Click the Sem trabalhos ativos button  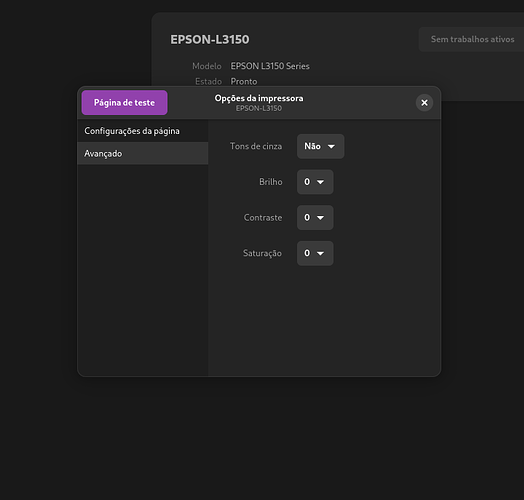click(x=472, y=39)
